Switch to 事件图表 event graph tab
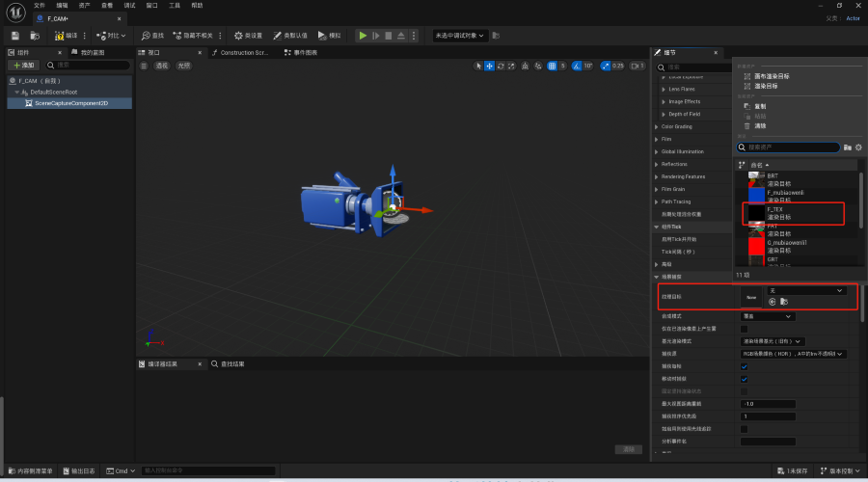This screenshot has height=482, width=868. [301, 53]
